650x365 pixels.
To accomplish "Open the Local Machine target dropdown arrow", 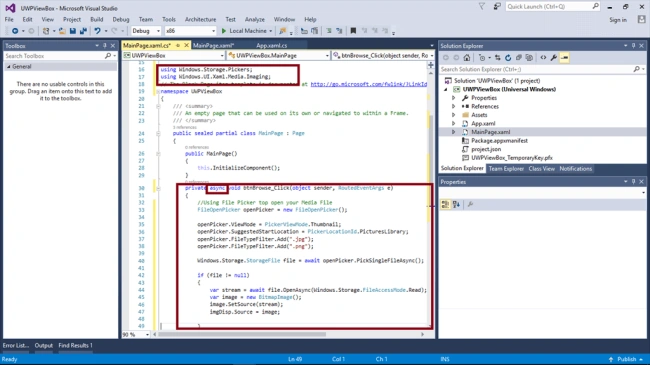I will pos(271,31).
